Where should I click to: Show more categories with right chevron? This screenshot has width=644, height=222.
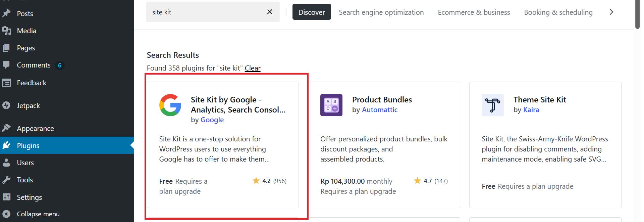coord(611,12)
